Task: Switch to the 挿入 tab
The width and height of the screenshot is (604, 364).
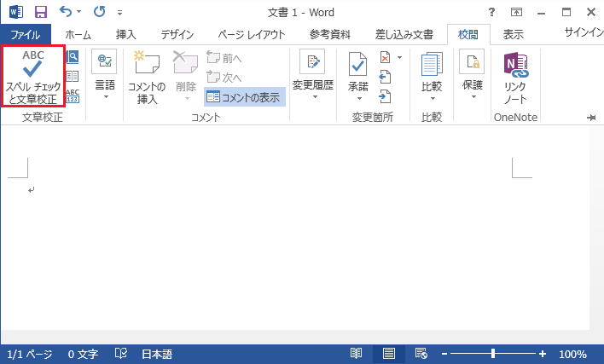Action: point(125,35)
